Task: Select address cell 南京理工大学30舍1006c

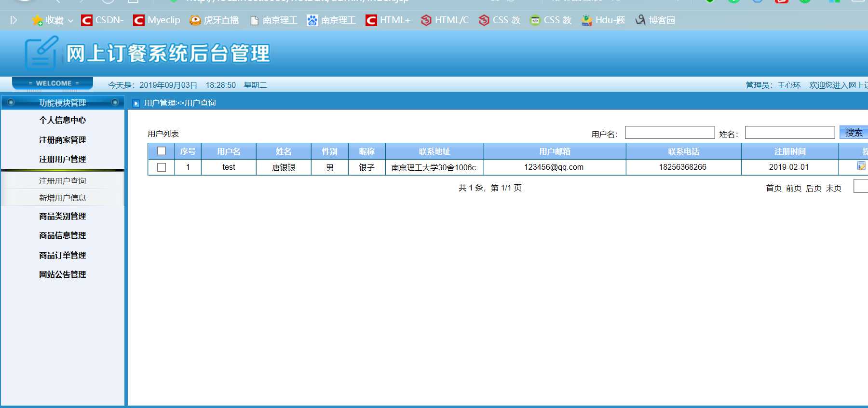Action: (x=434, y=167)
